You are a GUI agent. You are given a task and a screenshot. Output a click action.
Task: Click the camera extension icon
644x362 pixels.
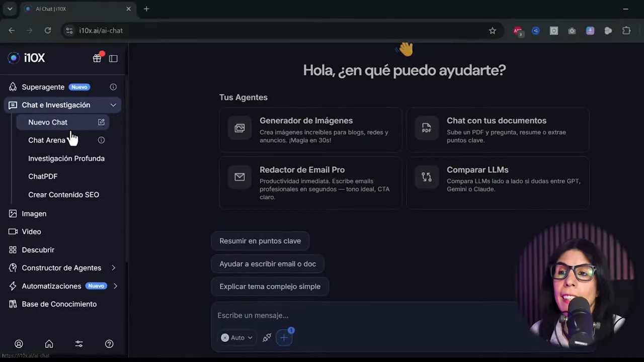pos(572,31)
